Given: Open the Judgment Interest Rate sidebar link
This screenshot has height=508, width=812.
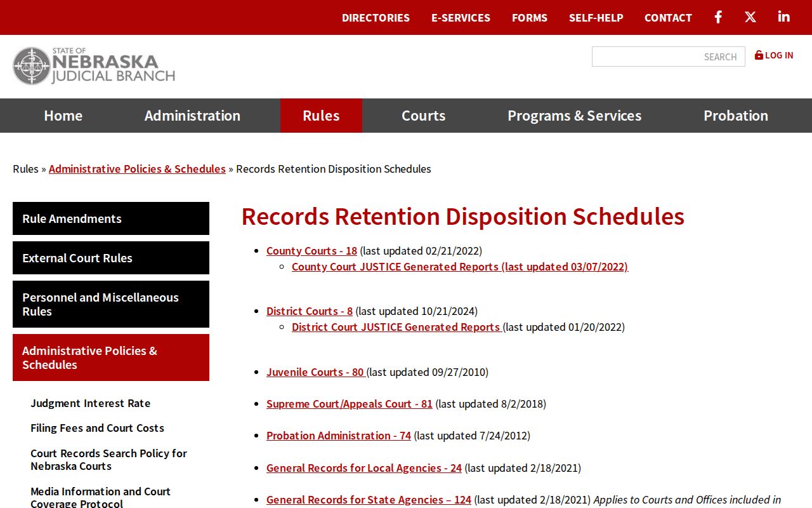Looking at the screenshot, I should (91, 403).
